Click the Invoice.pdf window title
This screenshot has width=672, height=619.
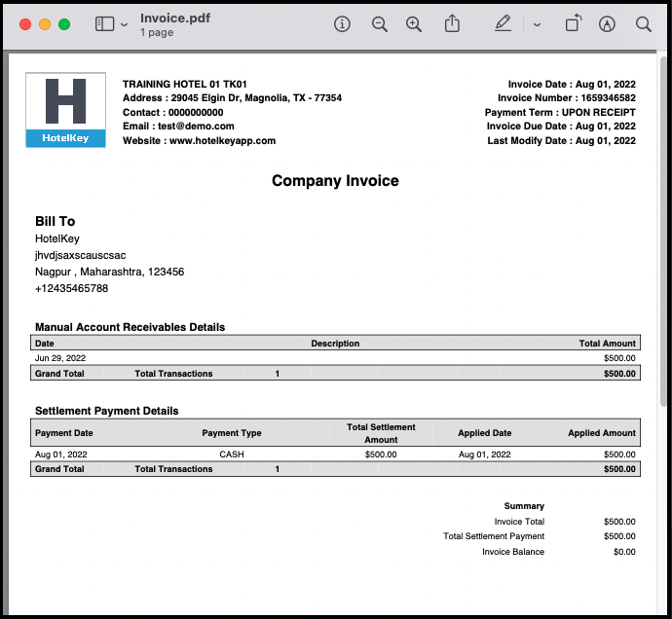coord(174,18)
